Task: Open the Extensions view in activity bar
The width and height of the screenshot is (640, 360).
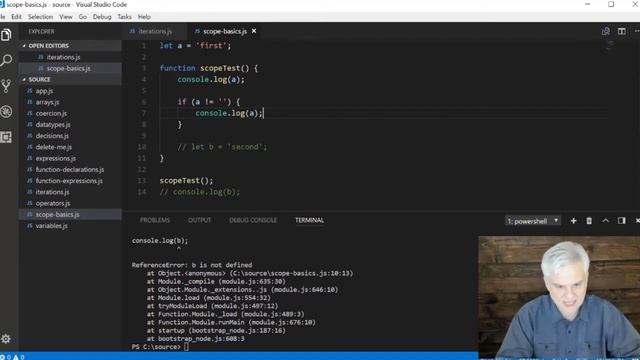Action: click(6, 137)
